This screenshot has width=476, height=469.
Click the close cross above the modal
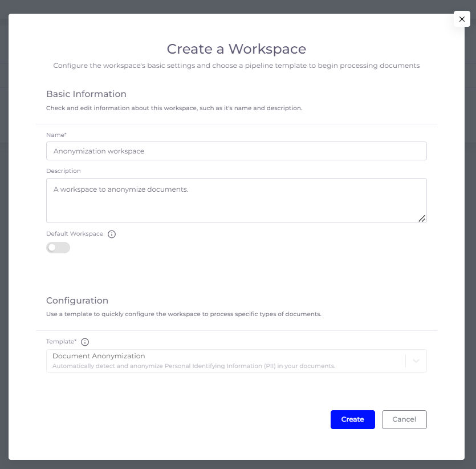[x=462, y=19]
